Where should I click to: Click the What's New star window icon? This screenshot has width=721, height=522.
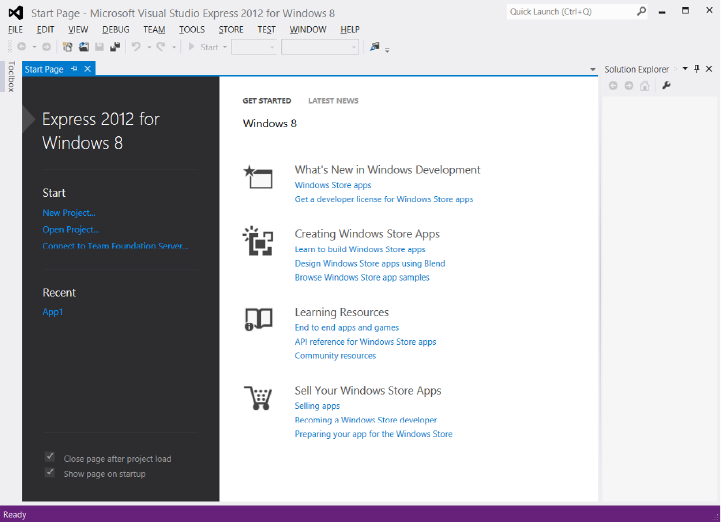click(258, 177)
